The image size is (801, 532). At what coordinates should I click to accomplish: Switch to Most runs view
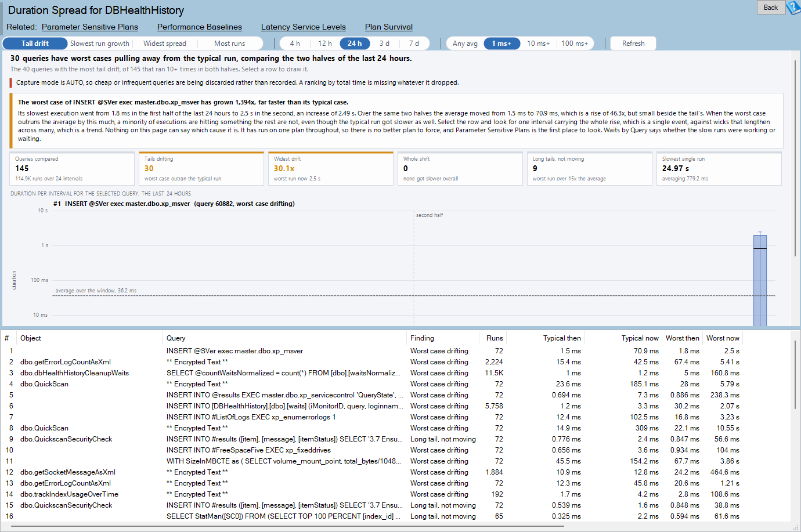230,44
